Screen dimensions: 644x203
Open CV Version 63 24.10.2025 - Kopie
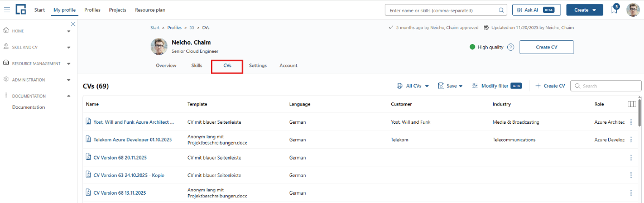[129, 175]
